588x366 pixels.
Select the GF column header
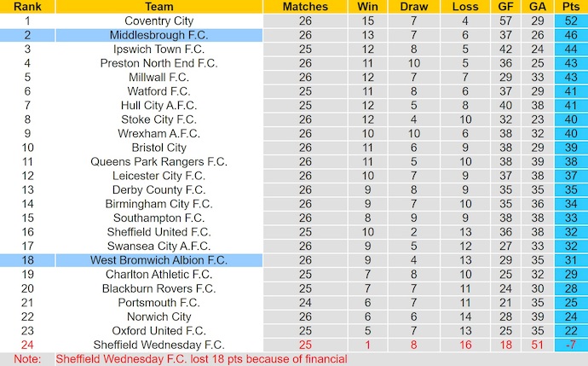click(x=508, y=7)
